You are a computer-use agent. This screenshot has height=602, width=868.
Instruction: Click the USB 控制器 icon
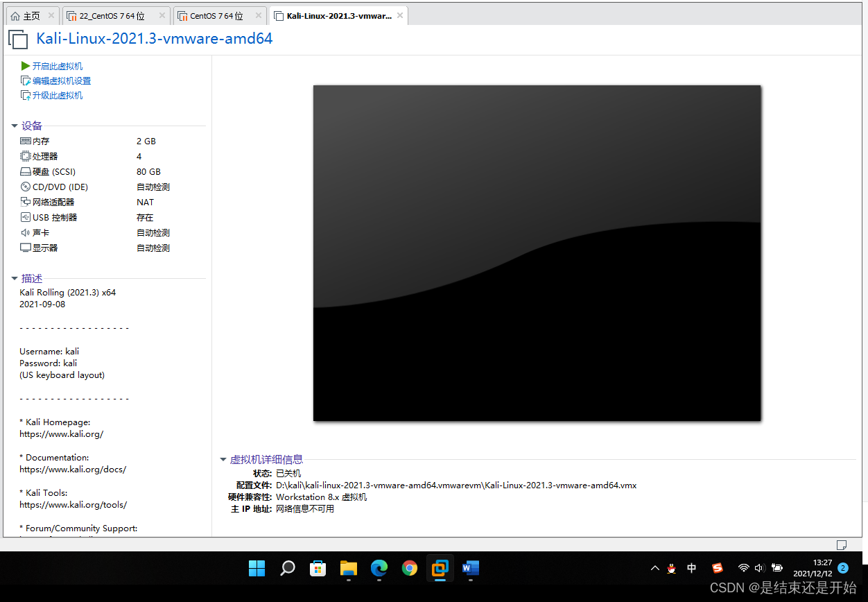26,217
